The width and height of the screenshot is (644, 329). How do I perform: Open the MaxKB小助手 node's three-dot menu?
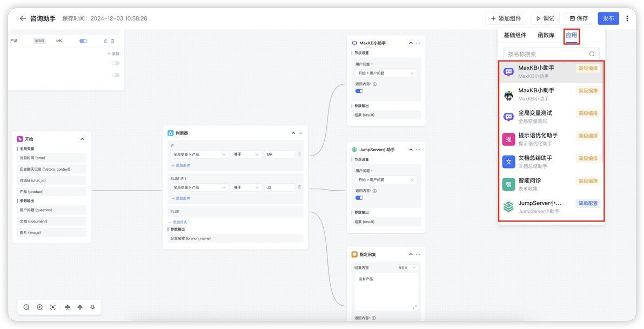click(418, 43)
